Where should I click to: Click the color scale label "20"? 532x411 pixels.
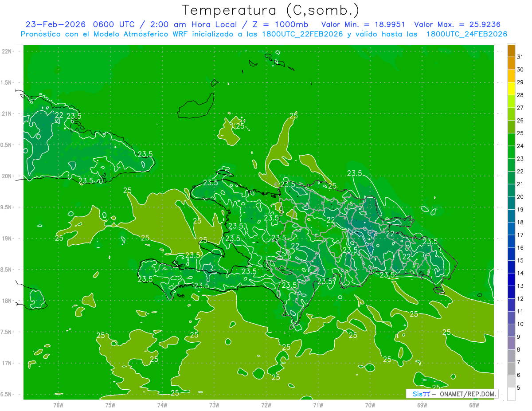click(x=520, y=197)
